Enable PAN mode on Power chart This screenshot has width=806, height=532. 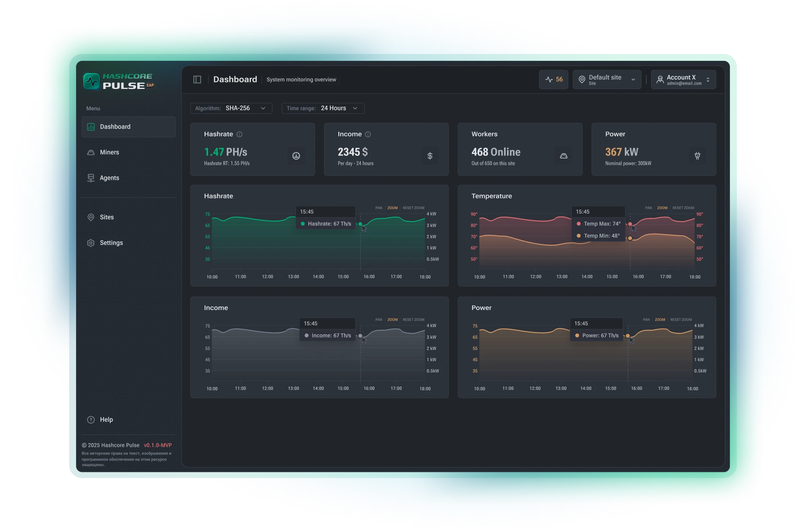point(646,320)
